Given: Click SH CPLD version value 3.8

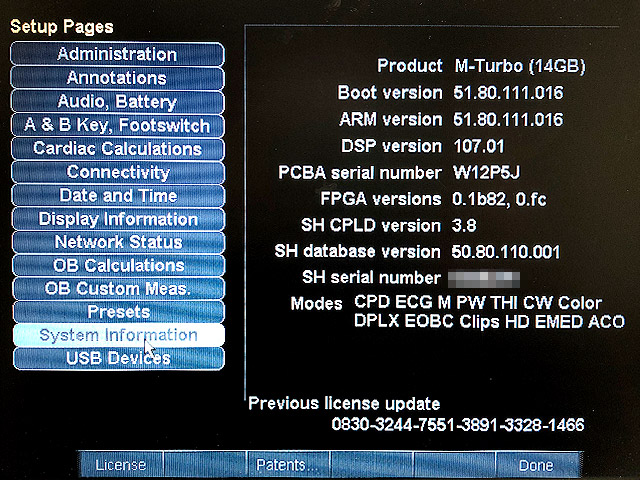Looking at the screenshot, I should (464, 225).
